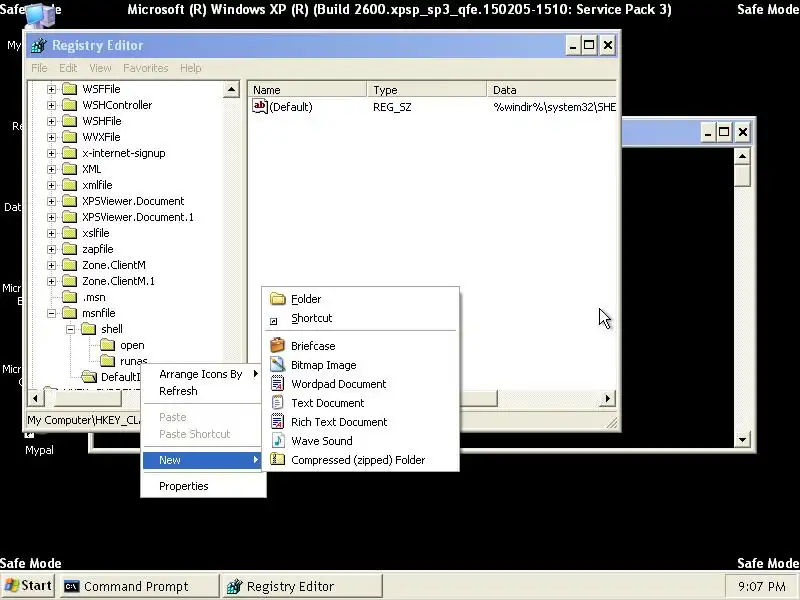Click the xmlfile folder icon
800x600 pixels.
69,185
